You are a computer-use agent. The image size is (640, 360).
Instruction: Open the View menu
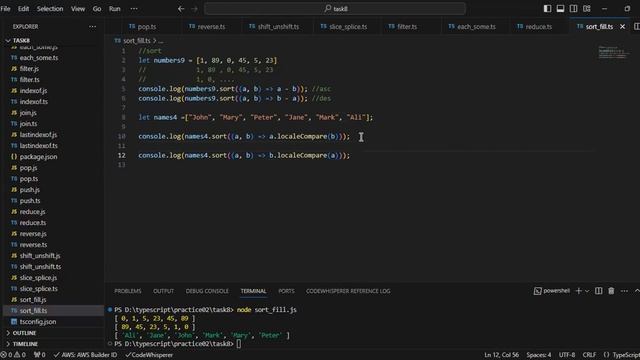click(x=78, y=9)
